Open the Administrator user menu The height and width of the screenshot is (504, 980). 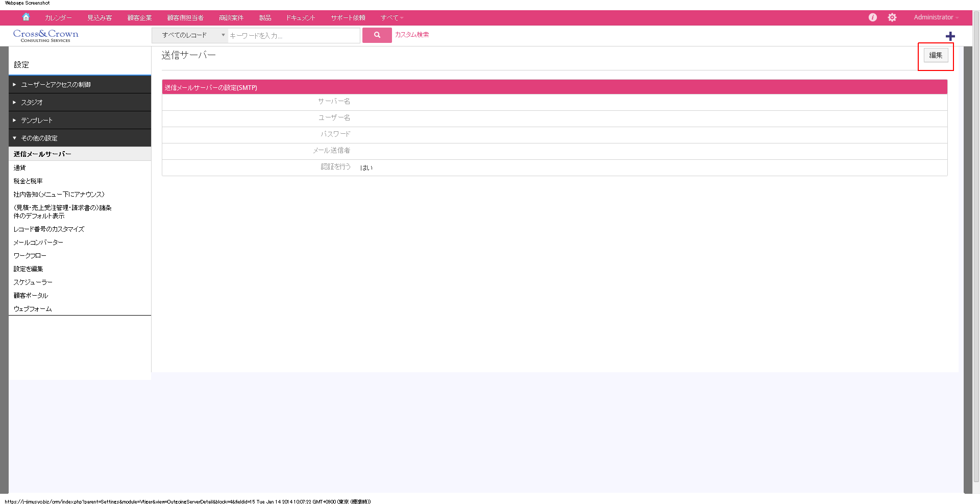[x=936, y=17]
